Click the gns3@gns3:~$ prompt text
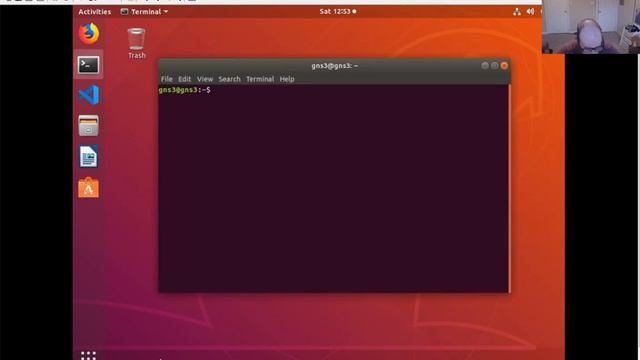 click(184, 90)
